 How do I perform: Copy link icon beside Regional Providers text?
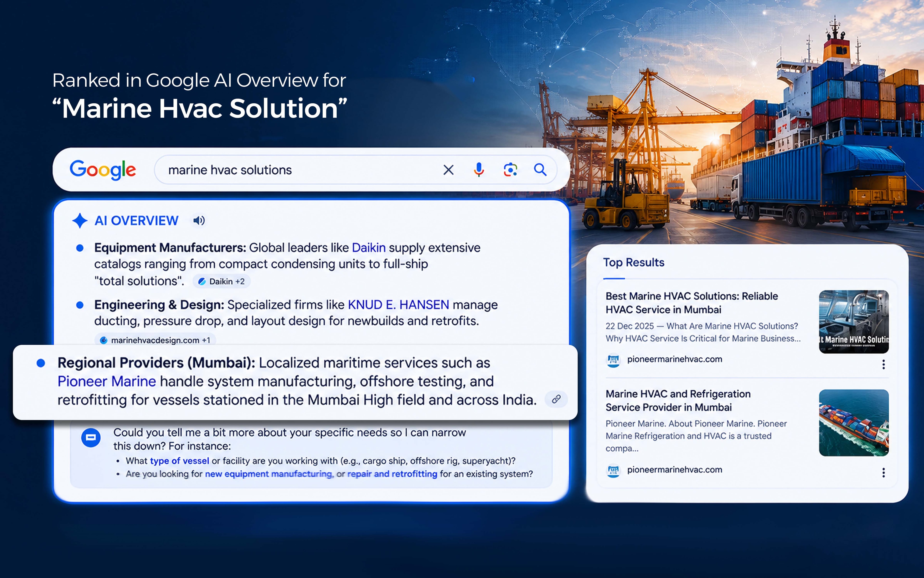pos(556,400)
